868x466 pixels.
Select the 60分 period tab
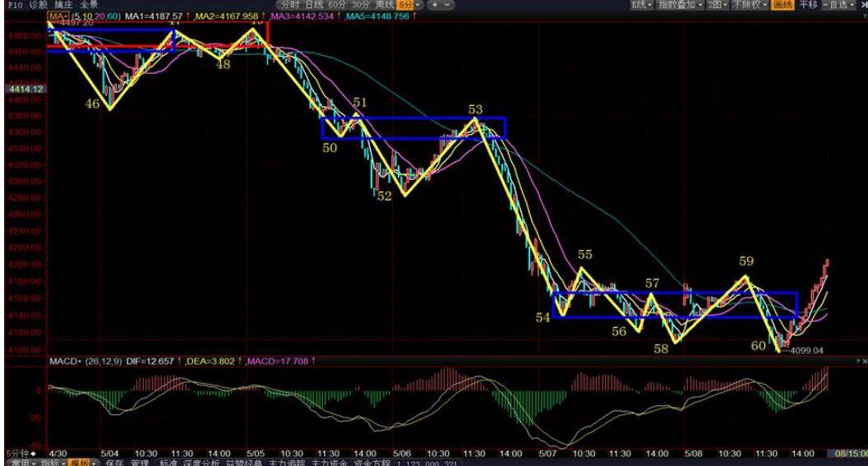336,5
